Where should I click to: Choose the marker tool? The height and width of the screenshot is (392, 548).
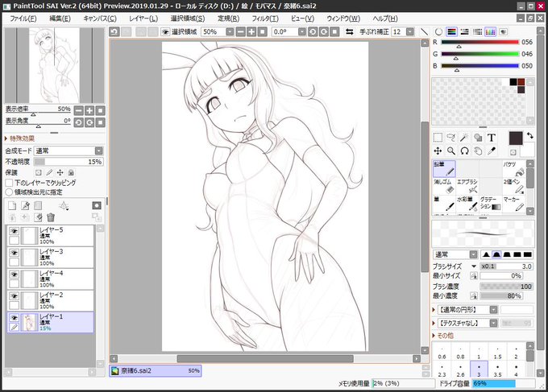click(x=513, y=204)
